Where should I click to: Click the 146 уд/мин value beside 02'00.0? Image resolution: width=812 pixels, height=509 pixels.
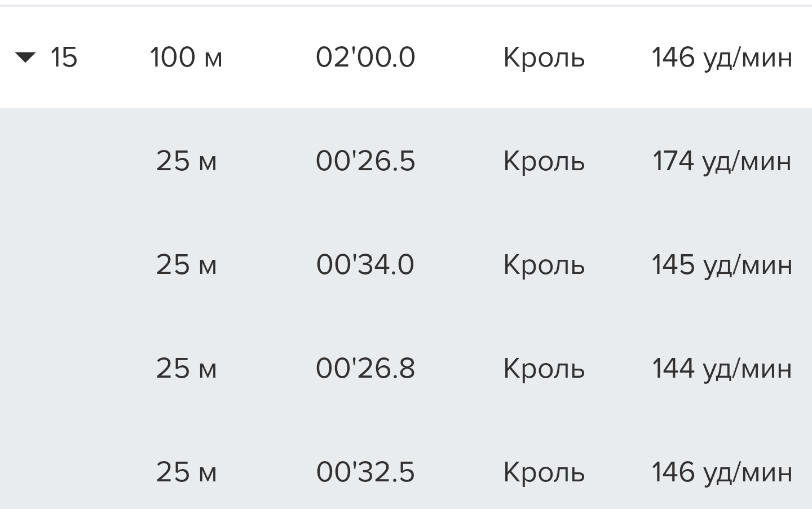coord(722,57)
